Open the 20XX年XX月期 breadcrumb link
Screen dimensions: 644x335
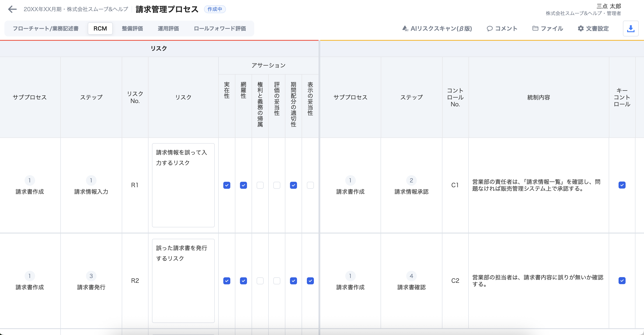pos(76,9)
